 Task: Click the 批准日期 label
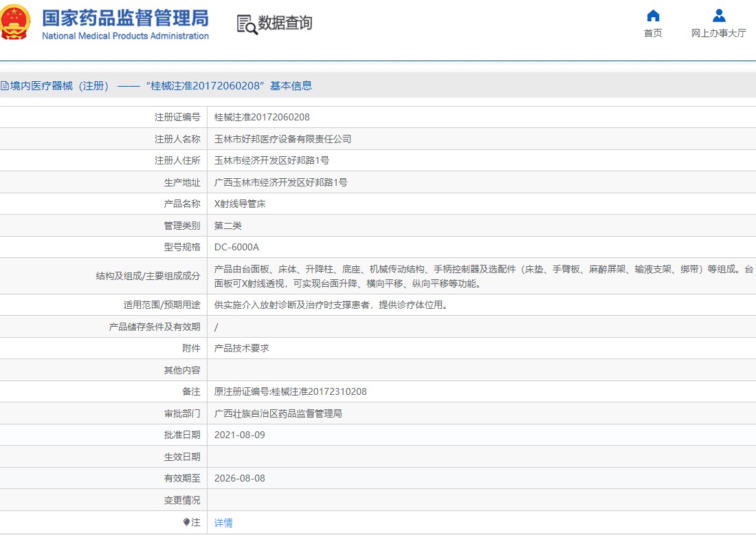(x=181, y=435)
